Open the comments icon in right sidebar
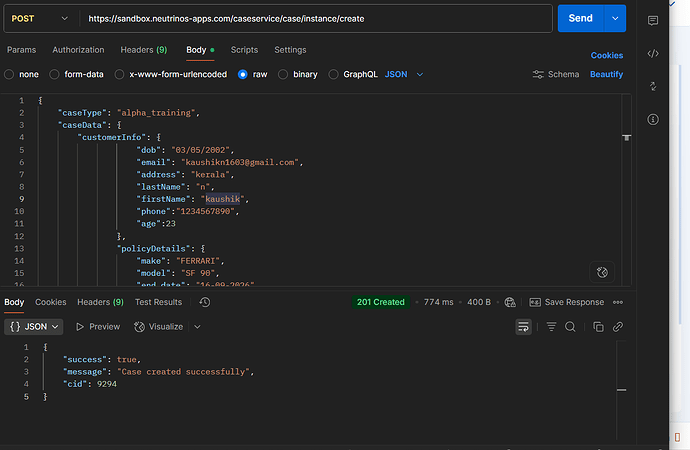The height and width of the screenshot is (450, 690). [653, 21]
